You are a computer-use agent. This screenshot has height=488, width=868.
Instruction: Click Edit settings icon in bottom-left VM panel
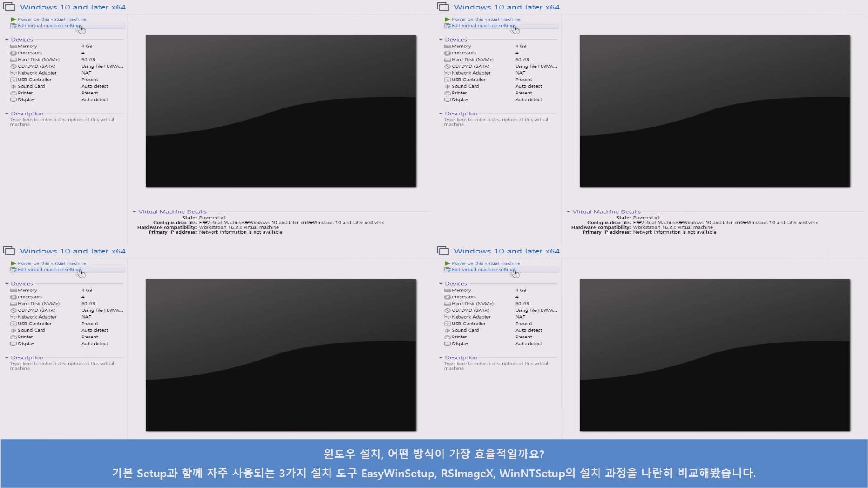click(x=14, y=270)
